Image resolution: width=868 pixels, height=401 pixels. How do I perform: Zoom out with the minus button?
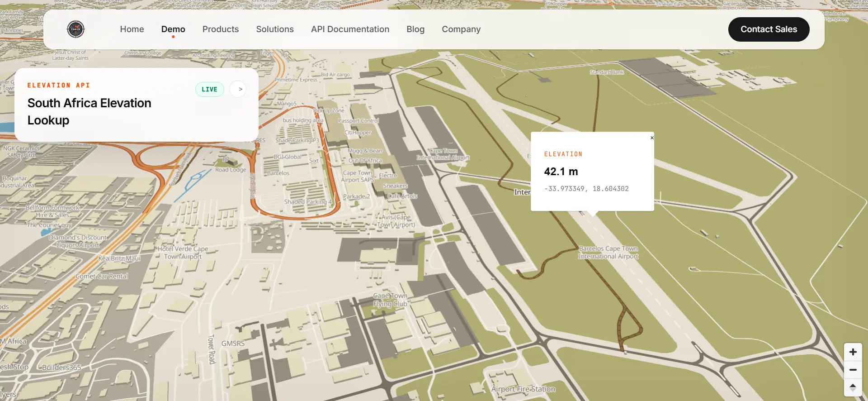pyautogui.click(x=853, y=370)
